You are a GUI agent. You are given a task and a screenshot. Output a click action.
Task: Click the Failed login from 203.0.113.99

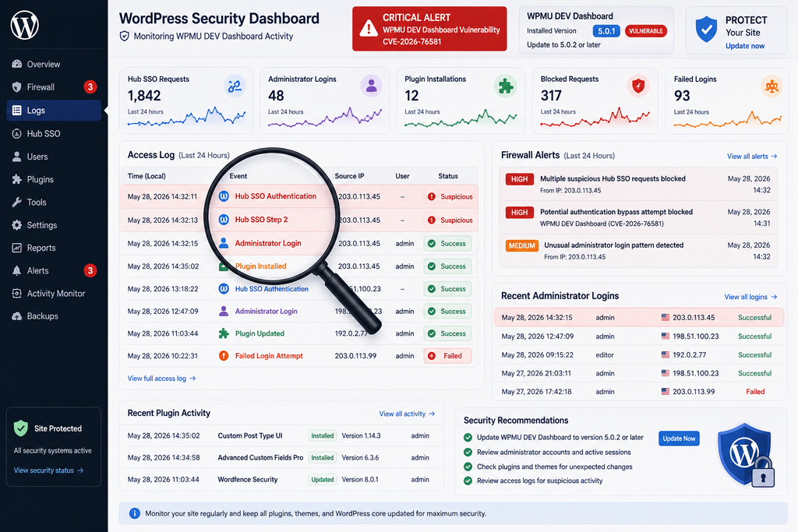pos(639,392)
